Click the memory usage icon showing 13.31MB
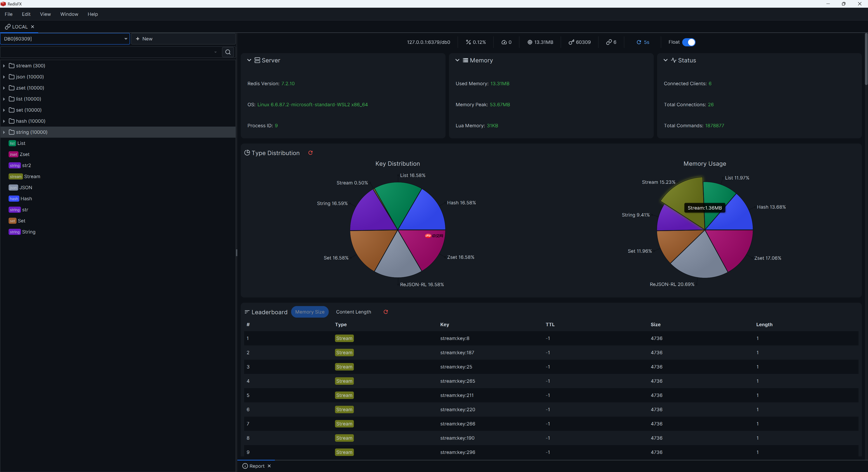 pos(530,42)
